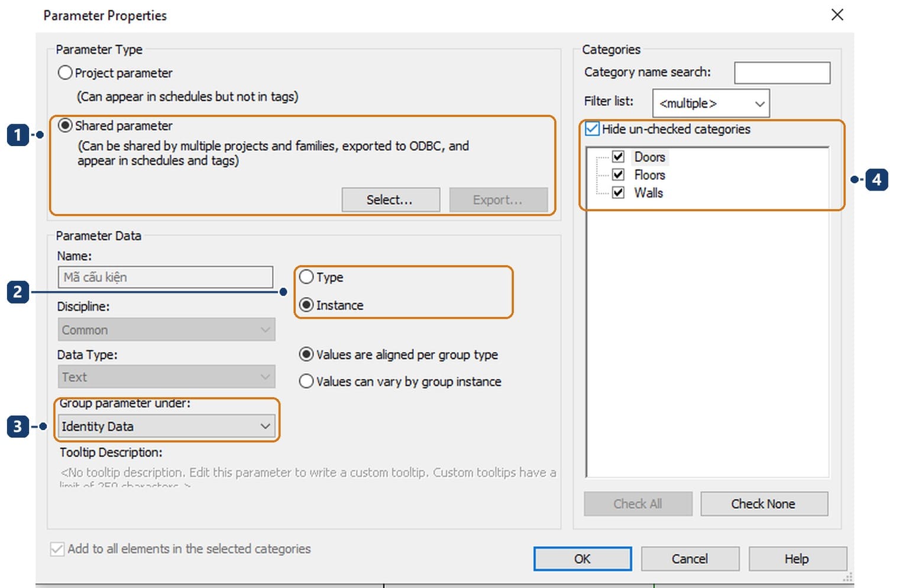Confirm the dialog with OK

(x=583, y=558)
